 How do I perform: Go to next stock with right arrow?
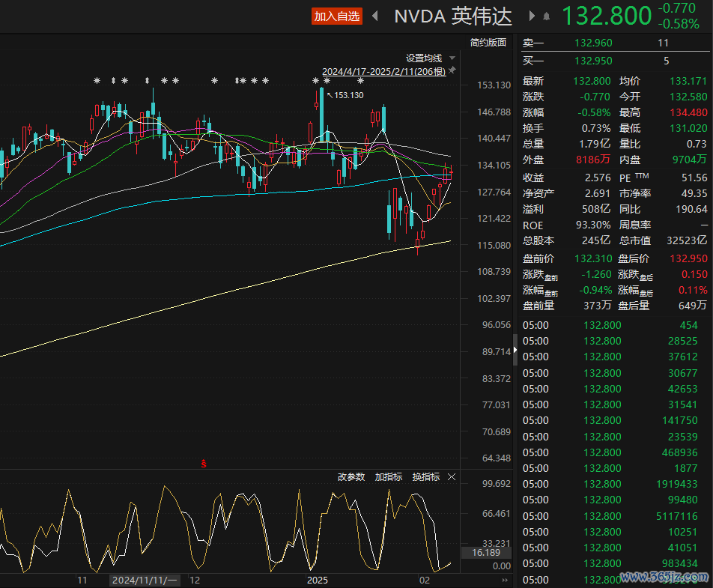click(x=532, y=16)
